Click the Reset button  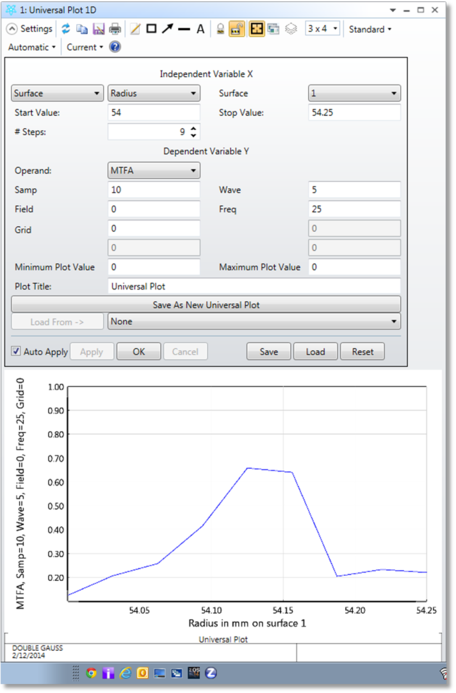[x=363, y=352]
